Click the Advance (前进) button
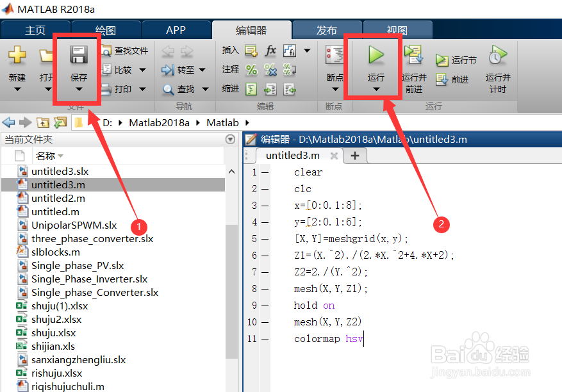Image resolution: width=562 pixels, height=392 pixels. coord(452,79)
